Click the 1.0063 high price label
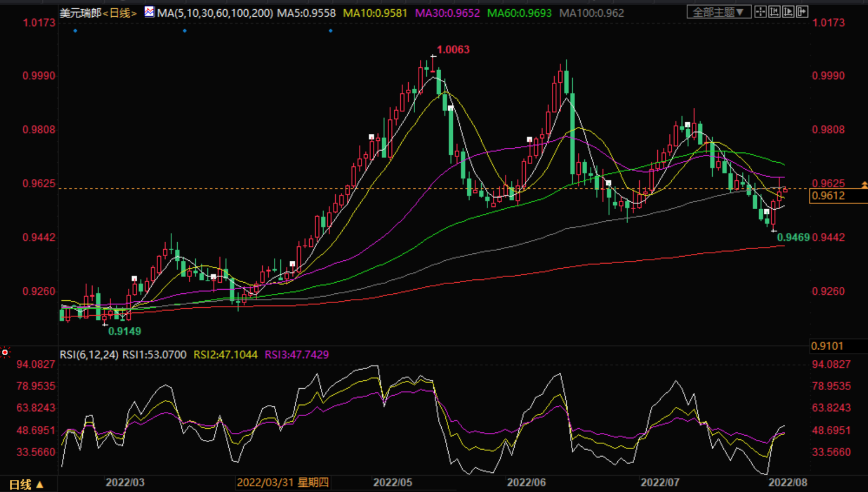The width and height of the screenshot is (868, 492). coord(453,50)
